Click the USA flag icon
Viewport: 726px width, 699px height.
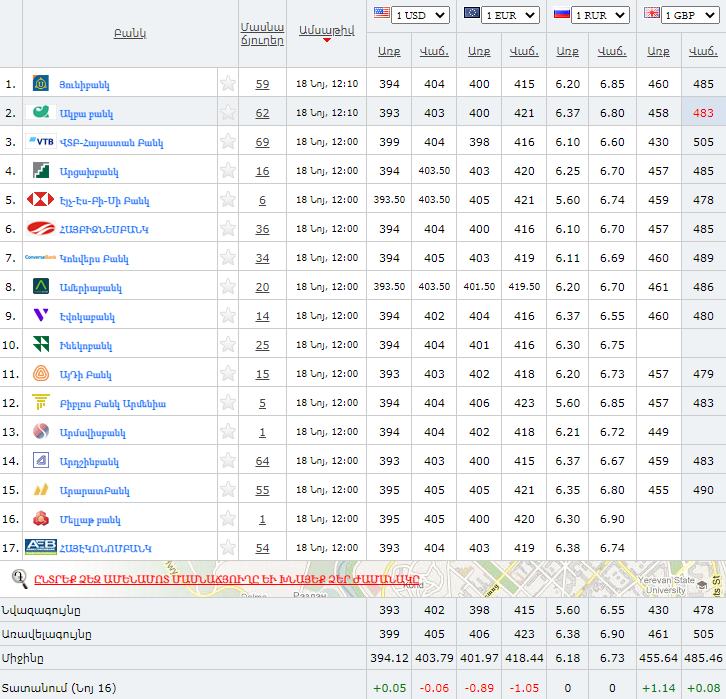tap(382, 13)
